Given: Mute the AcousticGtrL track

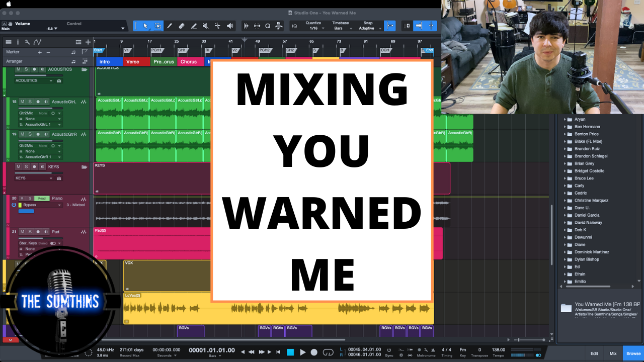Looking at the screenshot, I should pos(22,102).
